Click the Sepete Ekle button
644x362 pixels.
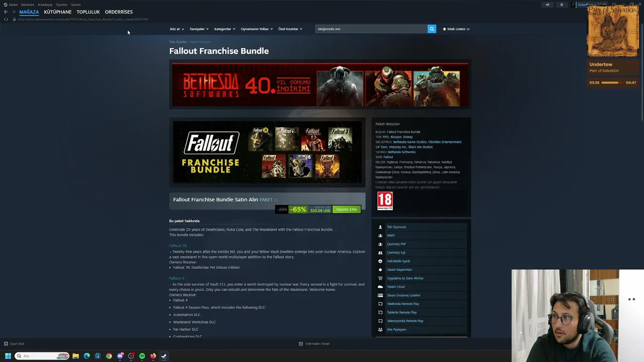pyautogui.click(x=347, y=209)
